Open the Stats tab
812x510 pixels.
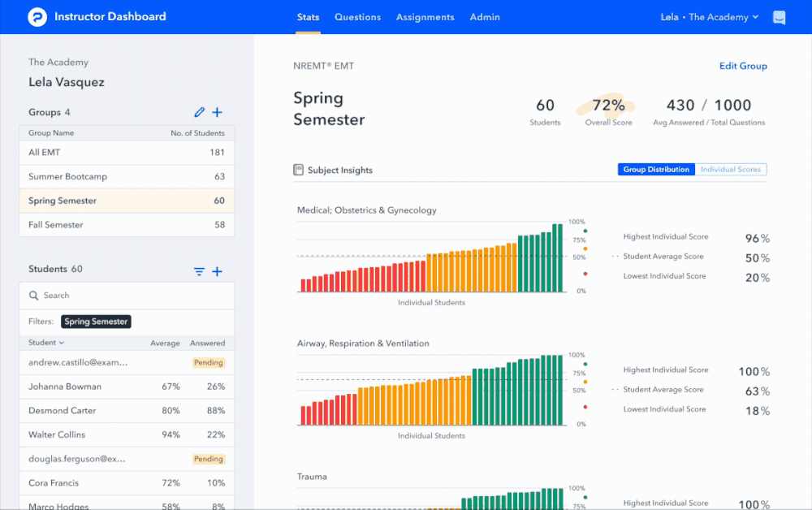point(308,17)
